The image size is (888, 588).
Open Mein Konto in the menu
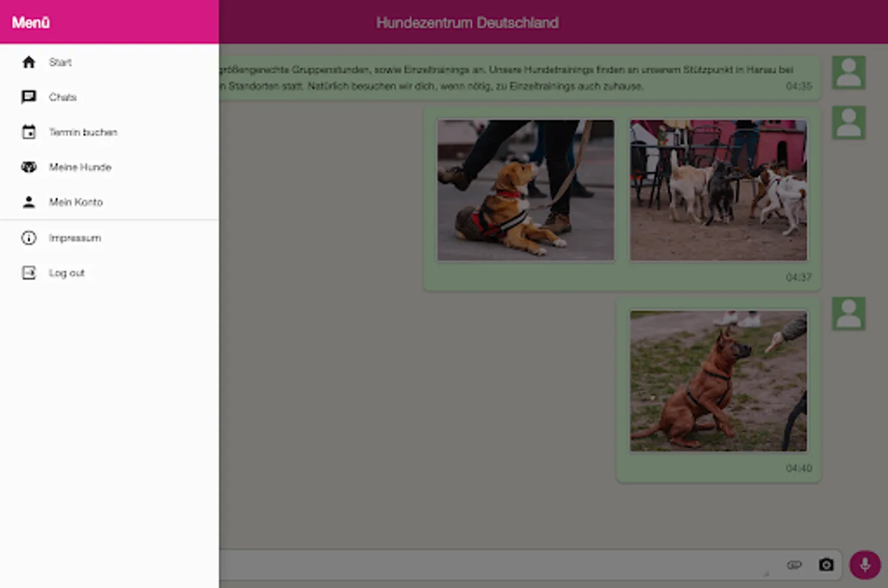109,202
